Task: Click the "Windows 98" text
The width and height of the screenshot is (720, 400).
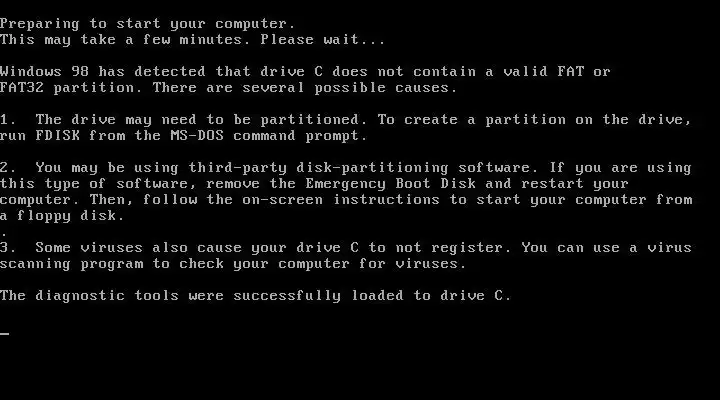Action: 45,72
